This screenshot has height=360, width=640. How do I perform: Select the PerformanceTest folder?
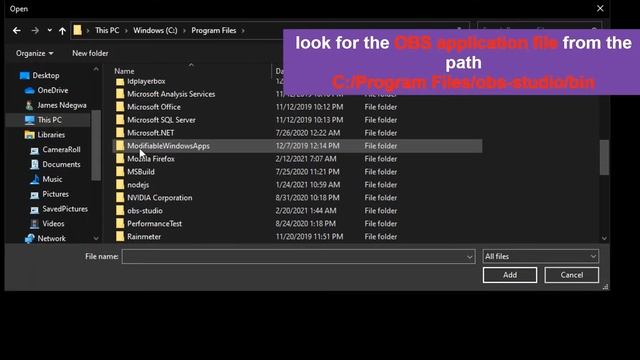[154, 224]
